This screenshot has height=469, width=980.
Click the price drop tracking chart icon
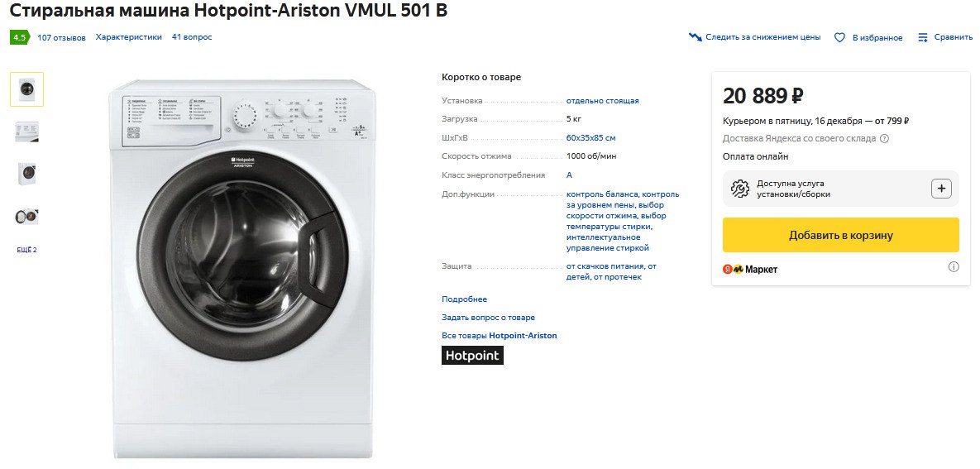tap(696, 37)
